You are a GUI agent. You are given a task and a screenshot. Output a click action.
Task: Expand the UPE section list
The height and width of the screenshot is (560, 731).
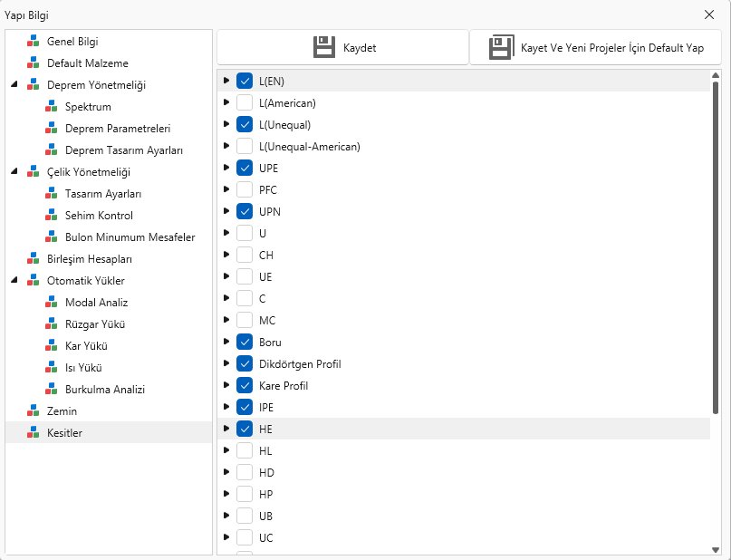226,169
